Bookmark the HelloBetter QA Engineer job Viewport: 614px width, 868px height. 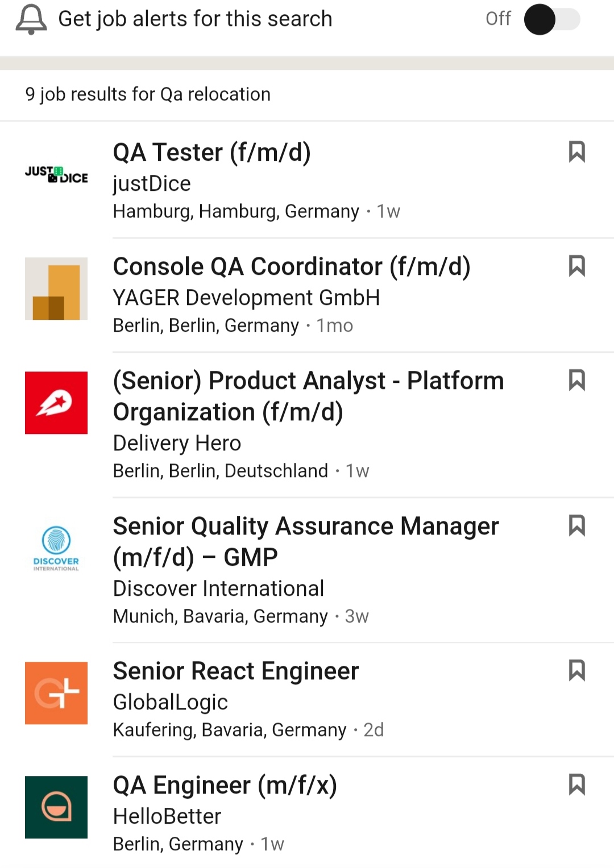[x=576, y=784]
